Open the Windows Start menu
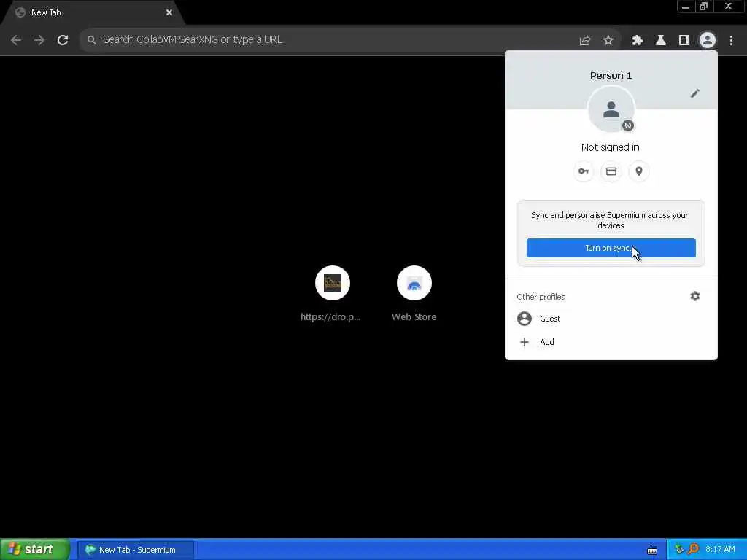Screen dimensions: 747x560 point(34,550)
